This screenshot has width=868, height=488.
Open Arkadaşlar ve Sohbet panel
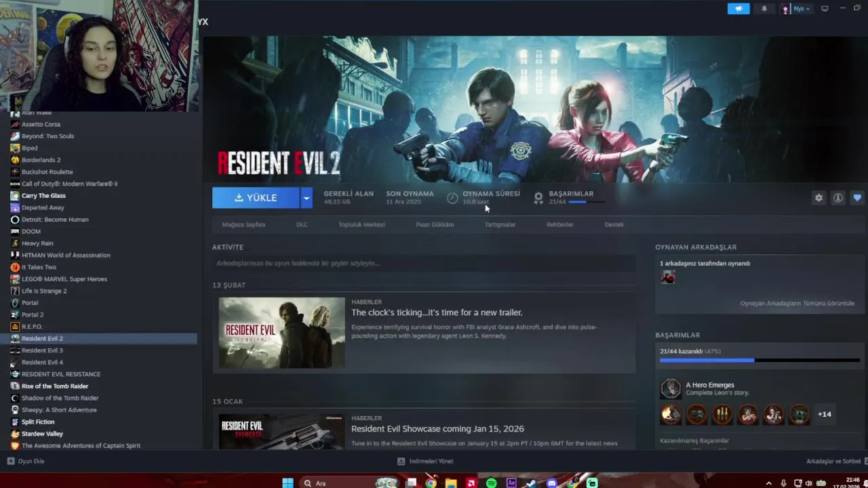coord(833,461)
